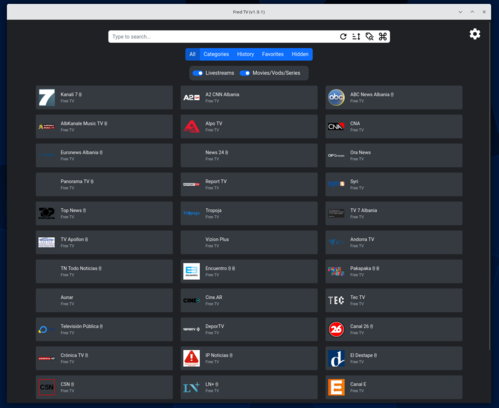Click the IP Noticias warning logo
499x408 pixels.
[191, 358]
